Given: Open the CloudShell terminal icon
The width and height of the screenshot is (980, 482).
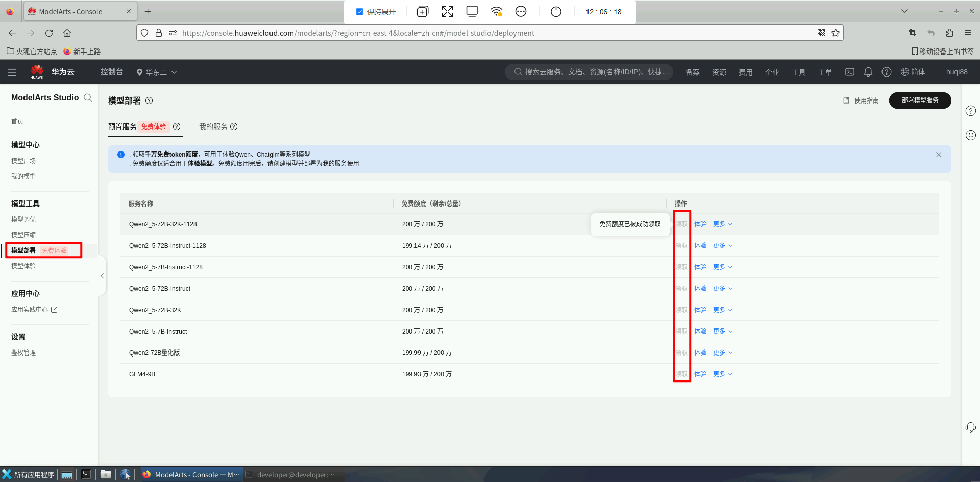Looking at the screenshot, I should pyautogui.click(x=850, y=72).
